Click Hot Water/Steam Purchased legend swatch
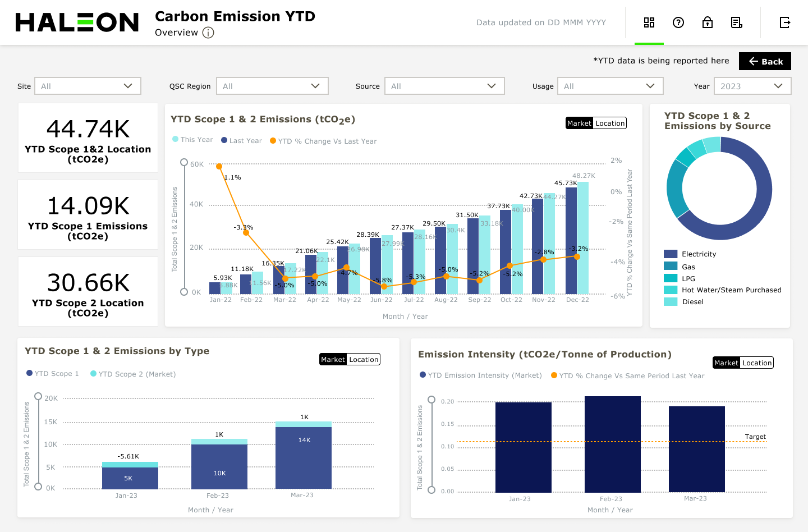Screen dimensions: 808x532 [x=671, y=290]
